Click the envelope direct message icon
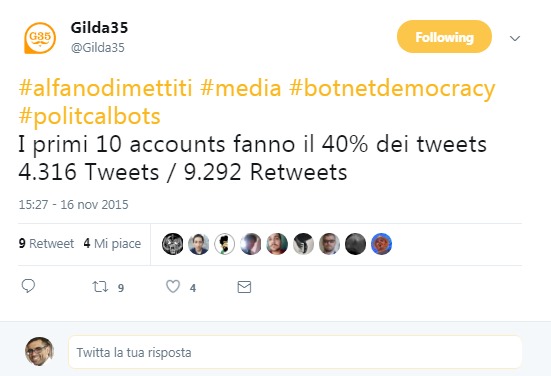Image resolution: width=551 pixels, height=376 pixels. pyautogui.click(x=244, y=287)
